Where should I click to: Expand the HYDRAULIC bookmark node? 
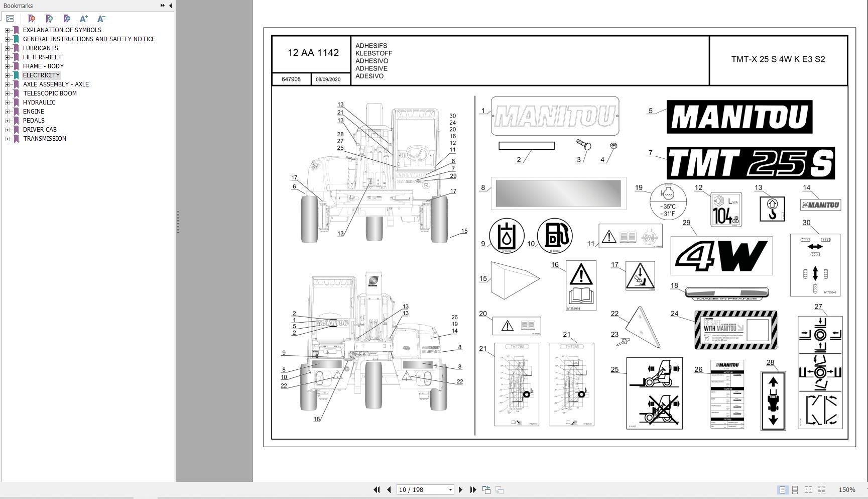(x=8, y=102)
